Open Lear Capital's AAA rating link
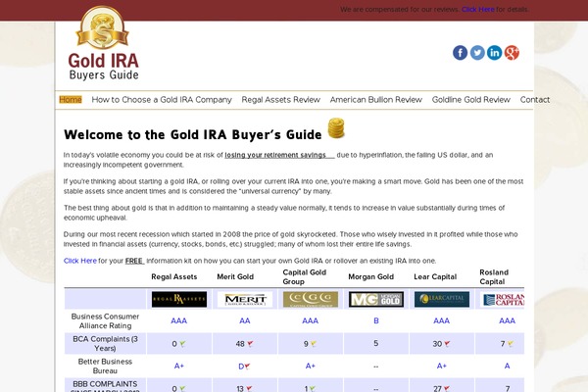The width and height of the screenshot is (588, 392). (441, 320)
